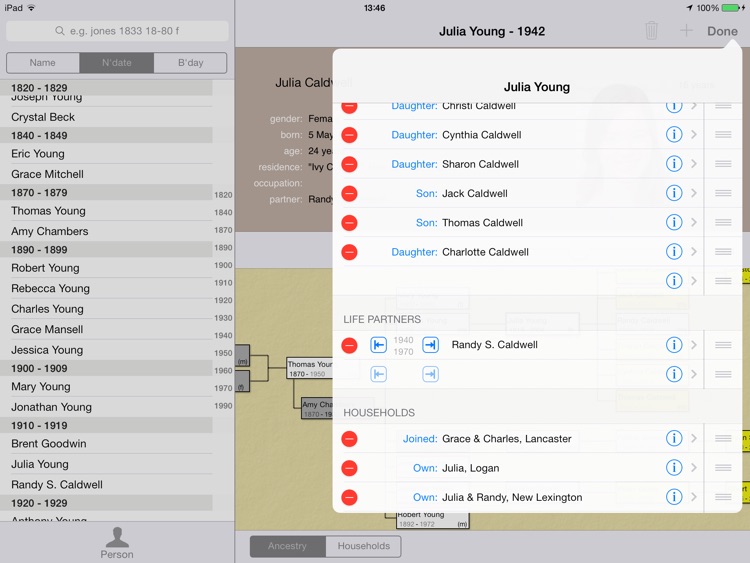Viewport: 750px width, 563px height.
Task: Select Crystal Beck in person list
Action: click(x=106, y=117)
